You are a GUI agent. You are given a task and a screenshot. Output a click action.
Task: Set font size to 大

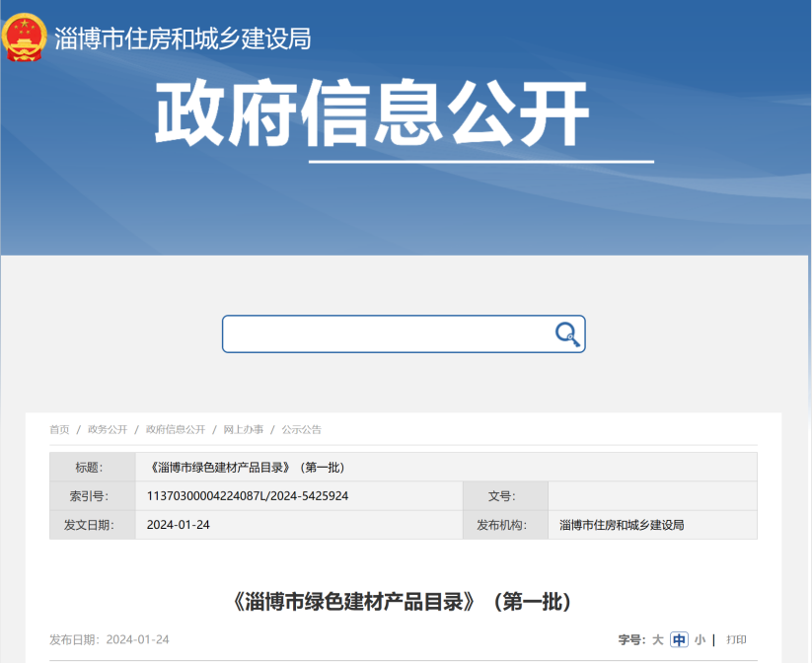[658, 639]
